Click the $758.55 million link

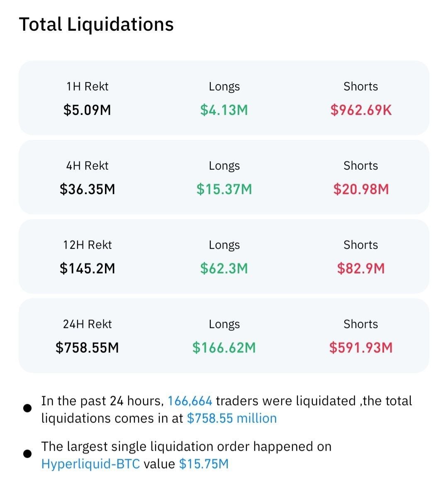231,418
